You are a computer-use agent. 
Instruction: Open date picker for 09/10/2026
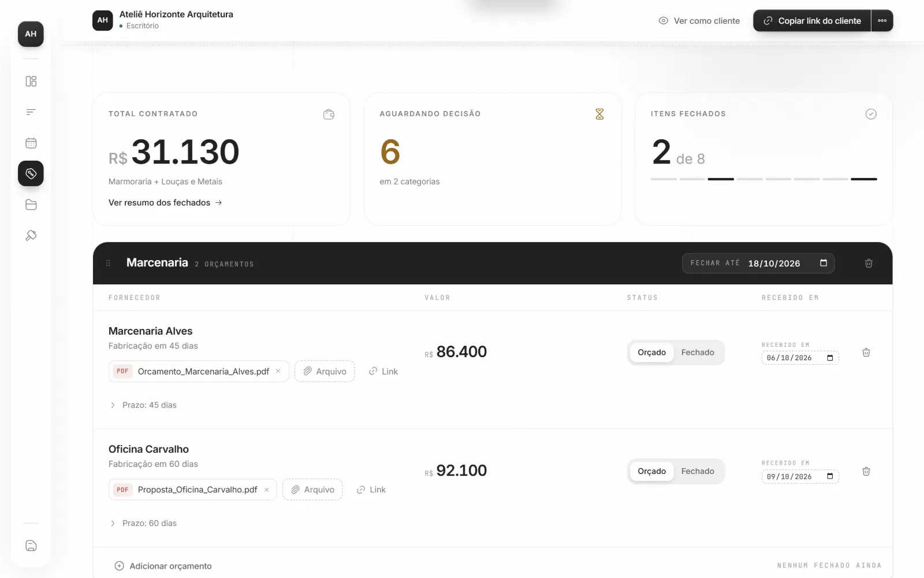(830, 476)
